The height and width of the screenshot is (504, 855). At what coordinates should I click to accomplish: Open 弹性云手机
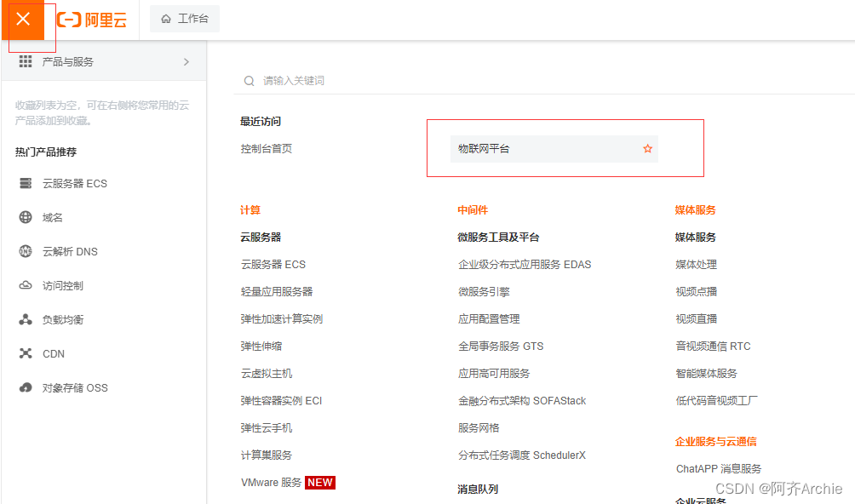click(x=266, y=427)
